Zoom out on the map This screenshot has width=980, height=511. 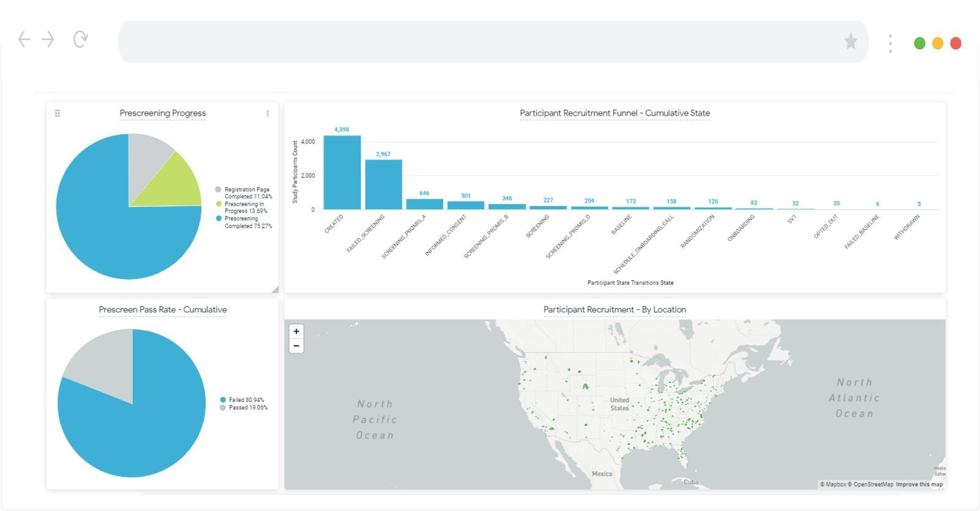[296, 346]
